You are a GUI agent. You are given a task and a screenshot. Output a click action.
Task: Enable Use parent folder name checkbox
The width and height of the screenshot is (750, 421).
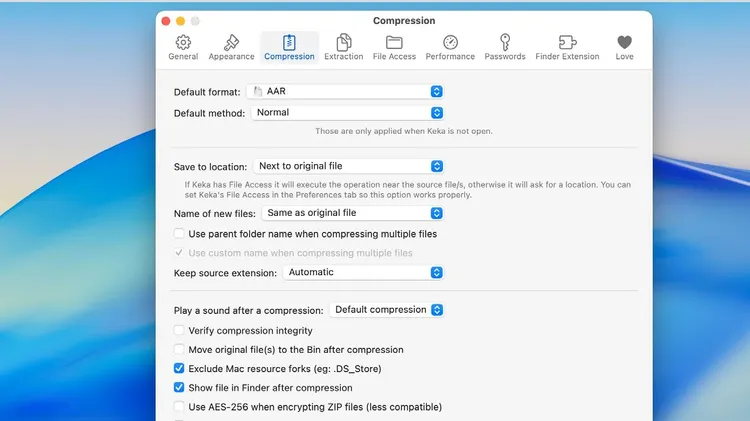tap(180, 234)
